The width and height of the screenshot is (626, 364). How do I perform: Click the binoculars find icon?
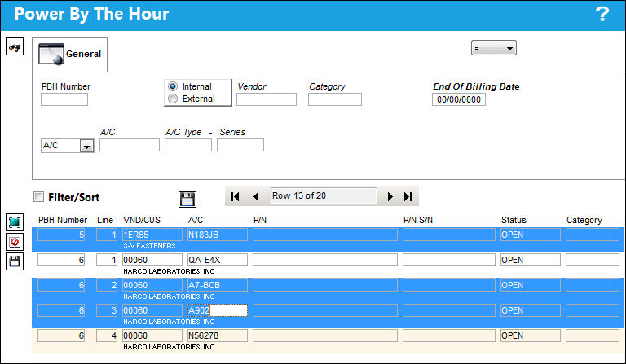click(15, 47)
